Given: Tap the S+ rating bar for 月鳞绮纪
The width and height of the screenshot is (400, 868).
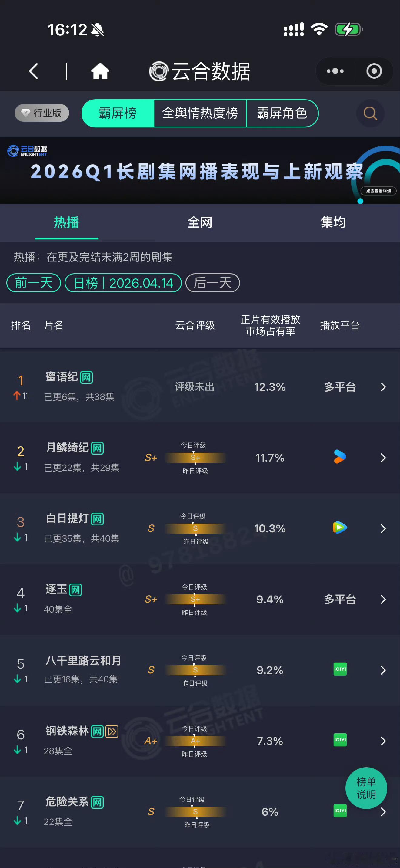Looking at the screenshot, I should click(196, 458).
